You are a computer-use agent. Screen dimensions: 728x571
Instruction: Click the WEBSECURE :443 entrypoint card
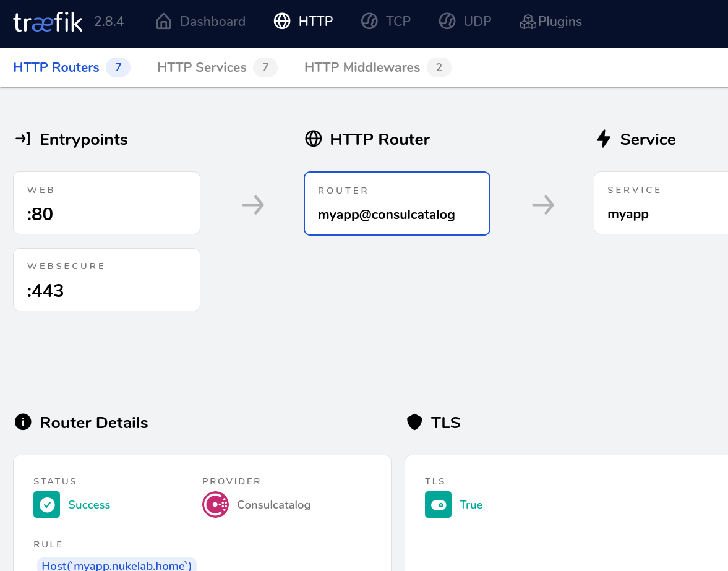pyautogui.click(x=106, y=279)
